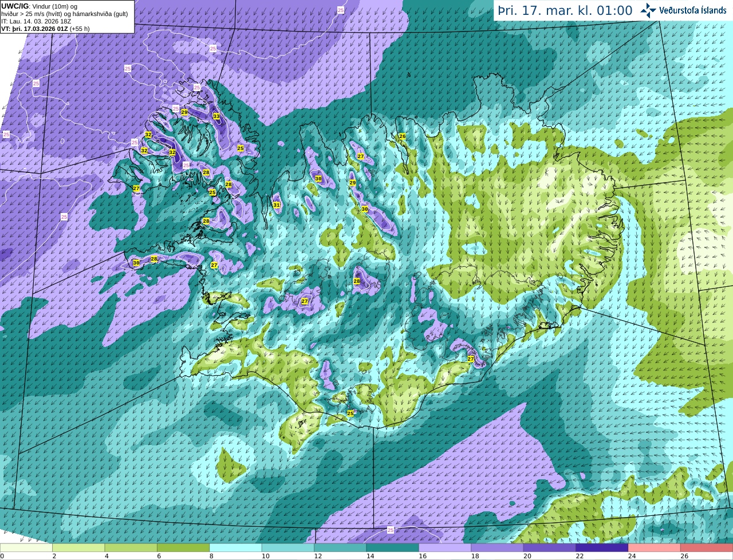Pick the 0–2 m/s palest legend swatch
Screen dimensions: 733x560
(26, 548)
